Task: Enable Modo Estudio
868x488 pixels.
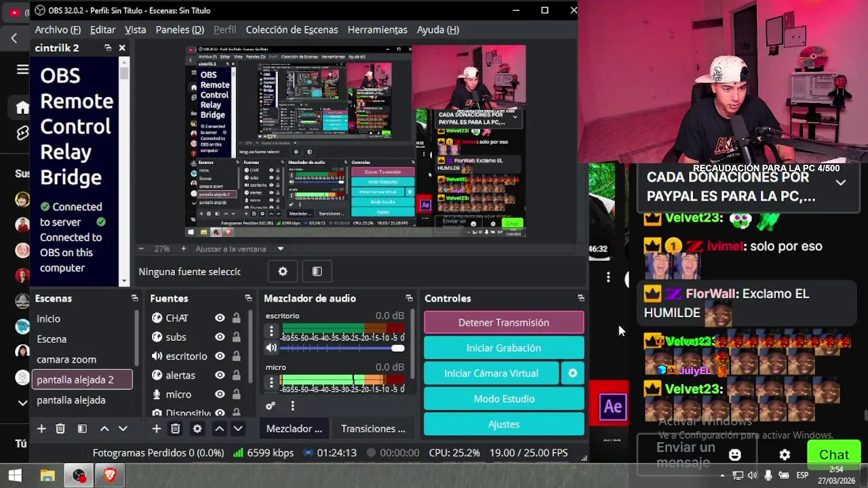Action: coord(504,399)
